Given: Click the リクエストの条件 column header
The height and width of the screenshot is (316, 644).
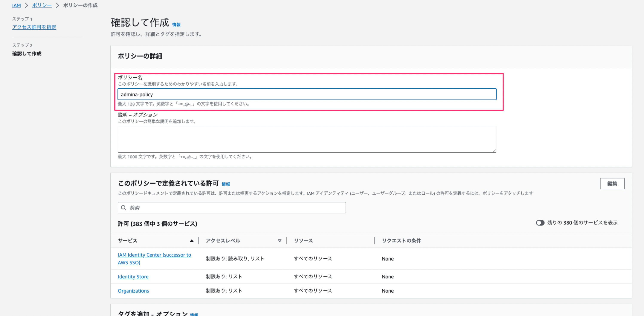Looking at the screenshot, I should coord(401,241).
